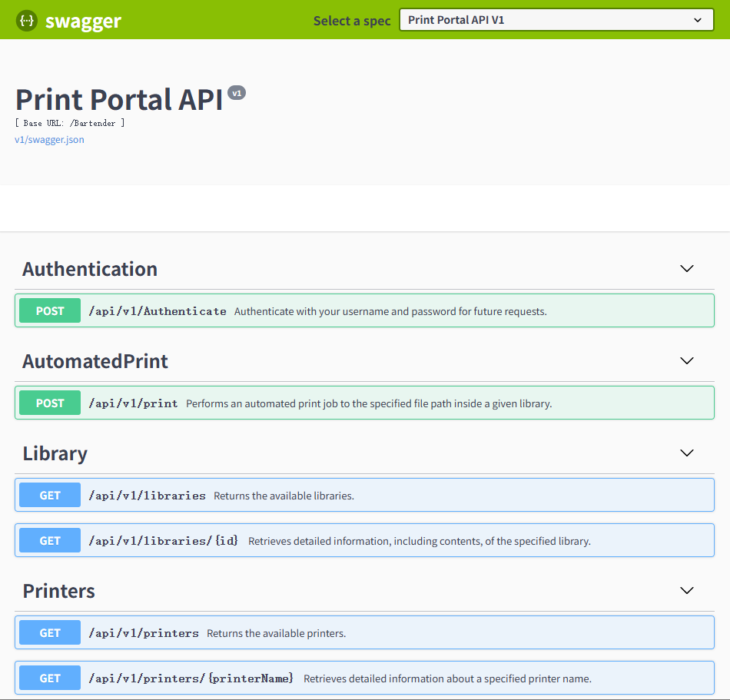Click GET badge for /api/v1/libraries
Screen dimensions: 730x700
(50, 495)
